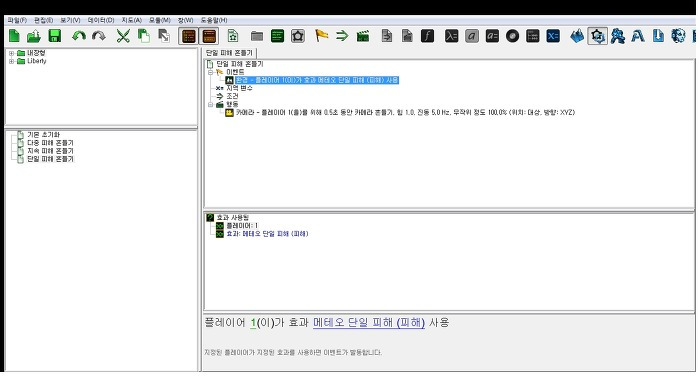
Task: Select the 단일 피해 흔들기 root node in the editor
Action: tap(240, 64)
